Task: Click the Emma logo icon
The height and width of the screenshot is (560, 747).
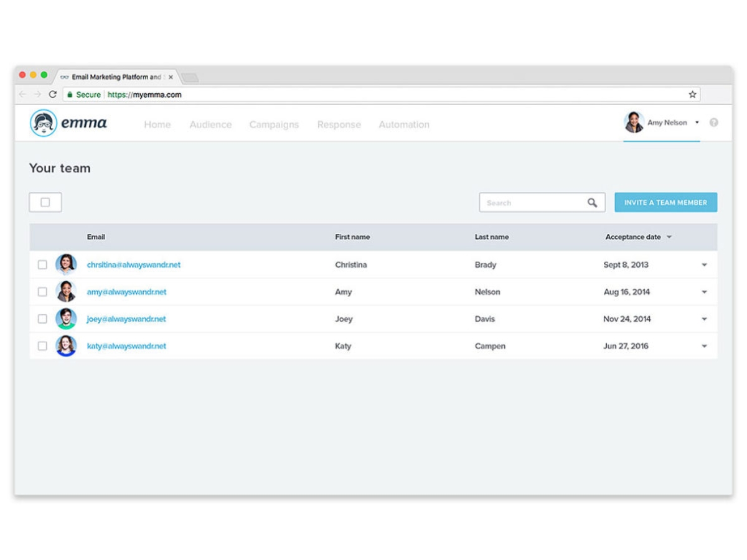Action: coord(44,123)
